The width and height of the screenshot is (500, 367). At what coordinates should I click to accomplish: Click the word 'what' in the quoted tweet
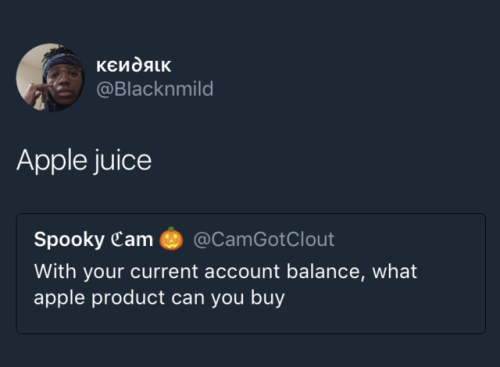point(395,271)
